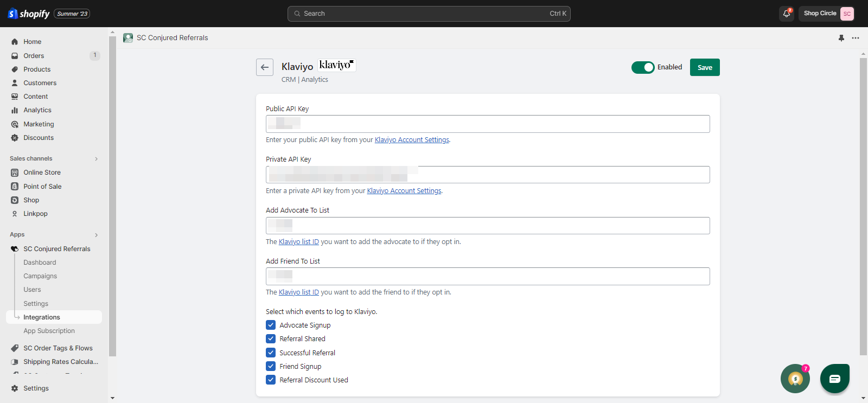Click the Shop channel icon

15,200
